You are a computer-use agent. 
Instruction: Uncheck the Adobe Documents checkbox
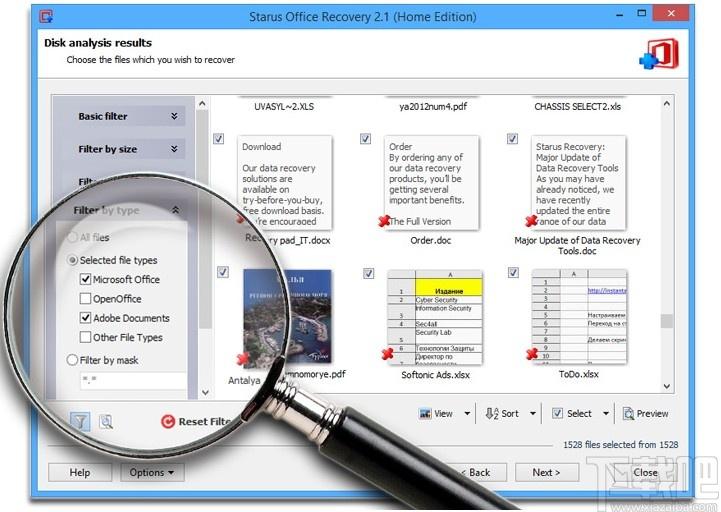tap(85, 318)
